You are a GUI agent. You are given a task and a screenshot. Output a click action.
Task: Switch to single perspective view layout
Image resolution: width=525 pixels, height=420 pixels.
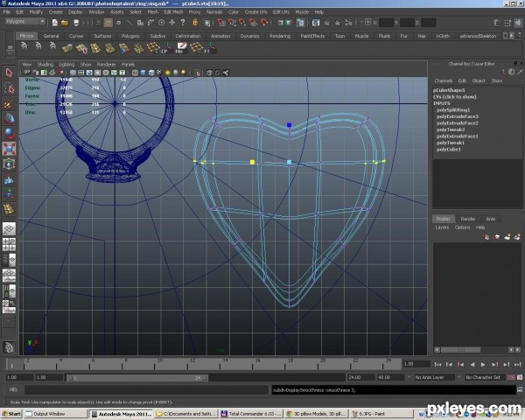click(x=9, y=228)
